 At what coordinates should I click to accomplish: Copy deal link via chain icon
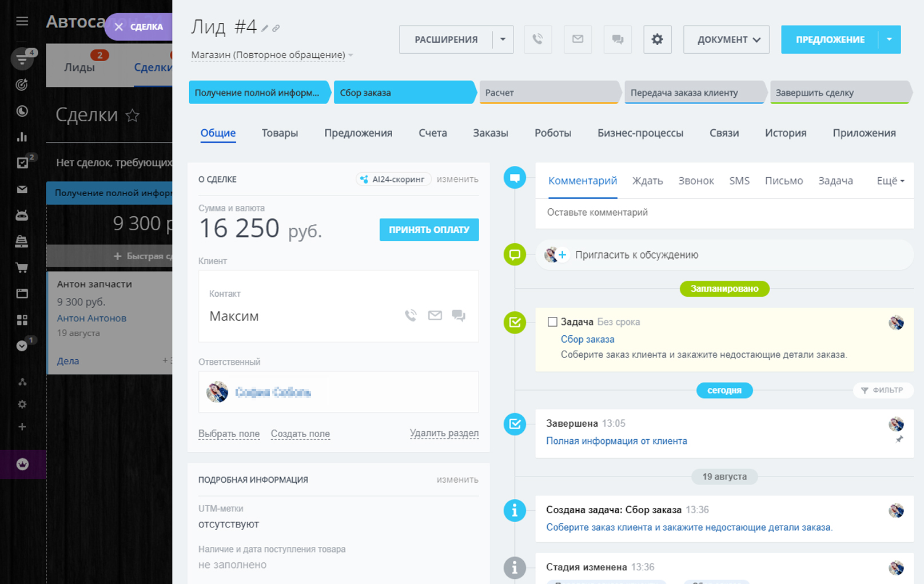pos(276,28)
